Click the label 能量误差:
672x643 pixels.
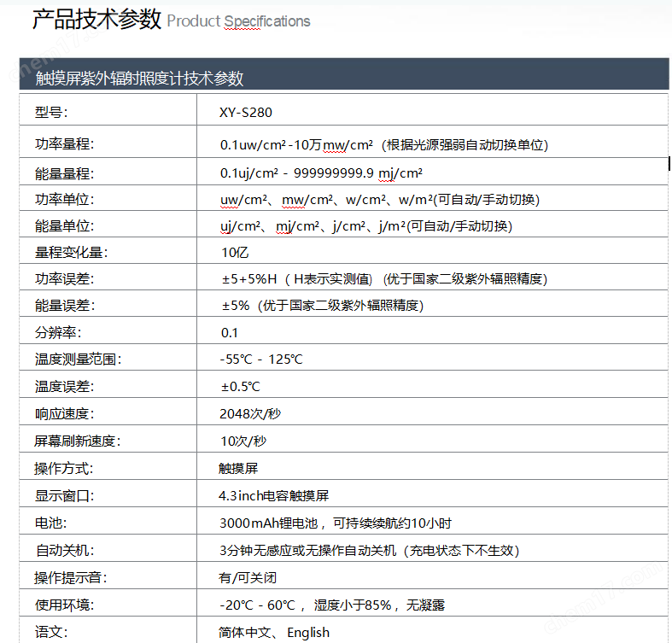point(65,306)
